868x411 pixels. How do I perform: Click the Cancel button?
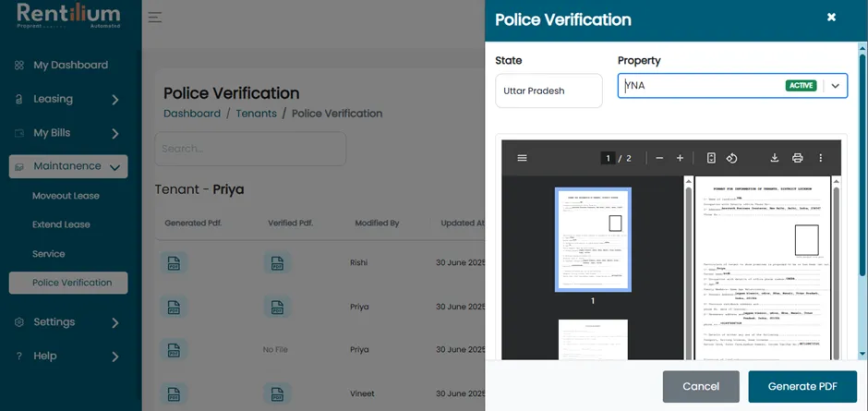click(x=701, y=387)
